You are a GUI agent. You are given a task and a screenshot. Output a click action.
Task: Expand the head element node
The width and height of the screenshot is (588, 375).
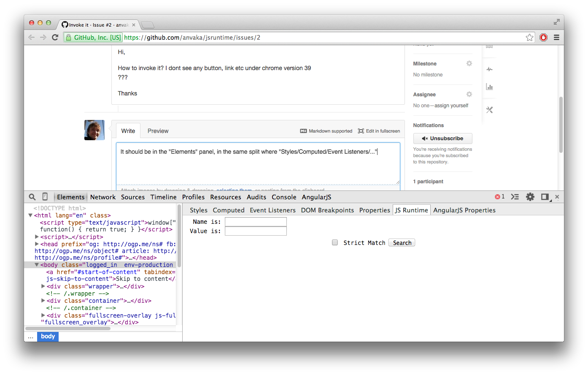tap(37, 244)
